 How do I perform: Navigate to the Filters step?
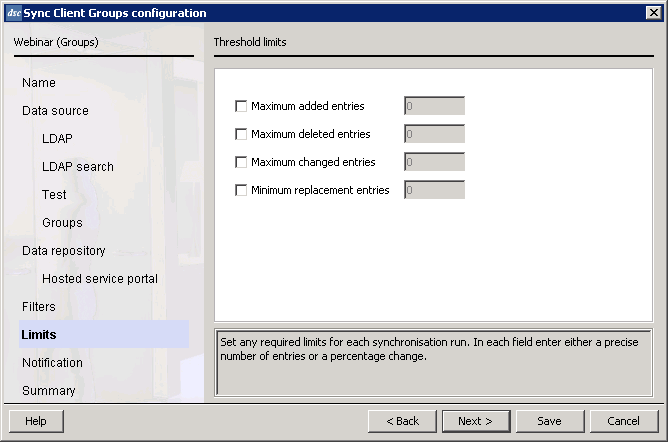[39, 307]
